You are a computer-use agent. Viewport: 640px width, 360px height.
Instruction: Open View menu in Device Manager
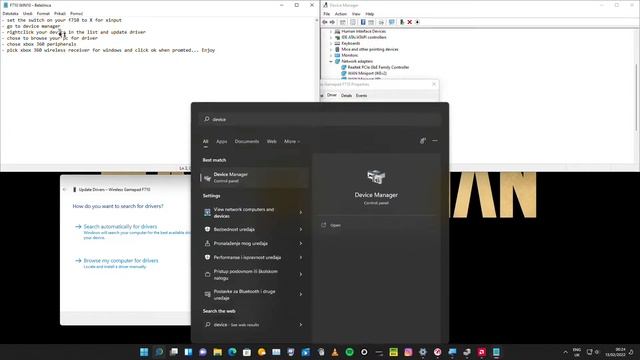(x=356, y=14)
